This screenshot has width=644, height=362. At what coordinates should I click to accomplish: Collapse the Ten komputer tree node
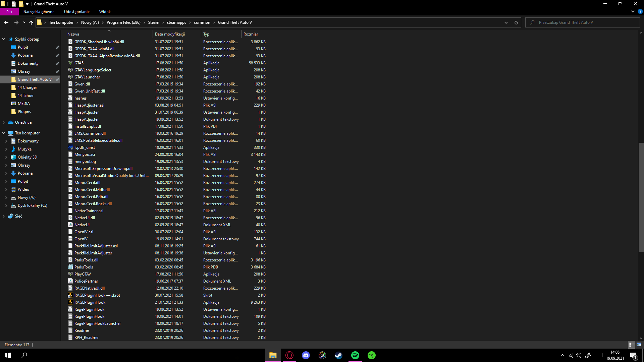click(x=4, y=133)
